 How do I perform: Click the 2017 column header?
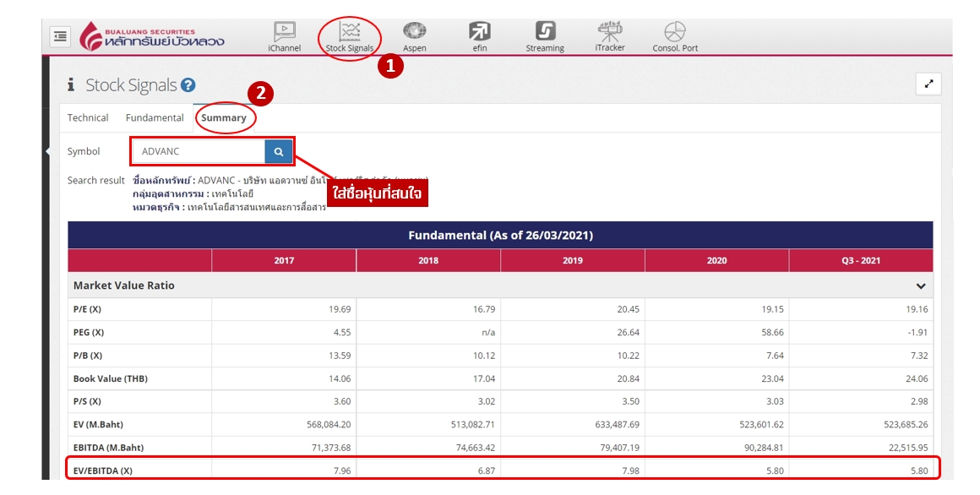[284, 261]
